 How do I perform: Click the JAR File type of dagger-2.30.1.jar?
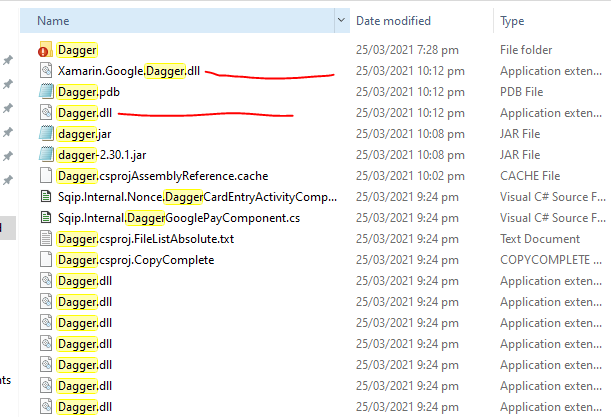point(520,155)
